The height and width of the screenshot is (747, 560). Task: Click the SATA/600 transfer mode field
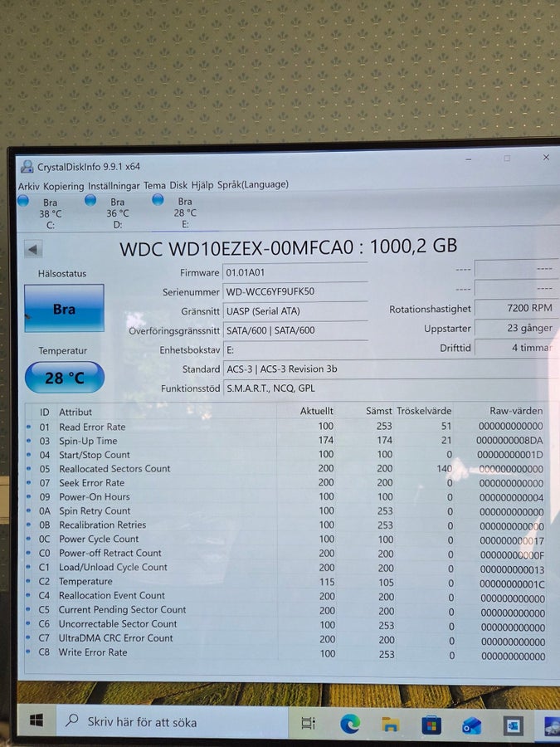295,330
